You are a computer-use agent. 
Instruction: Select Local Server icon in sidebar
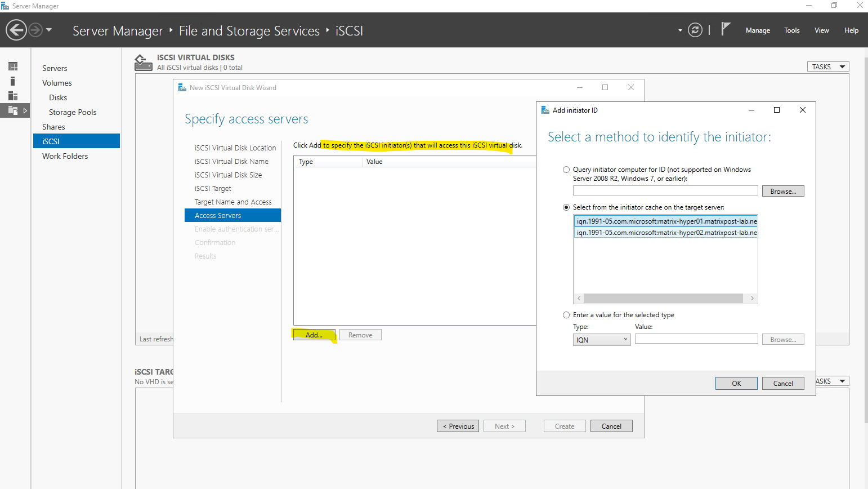coord(13,81)
